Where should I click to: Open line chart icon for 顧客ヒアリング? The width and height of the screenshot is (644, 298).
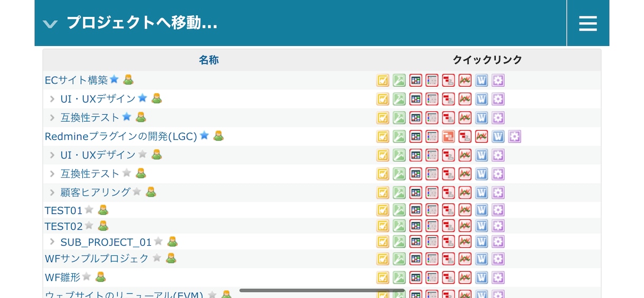(x=465, y=192)
